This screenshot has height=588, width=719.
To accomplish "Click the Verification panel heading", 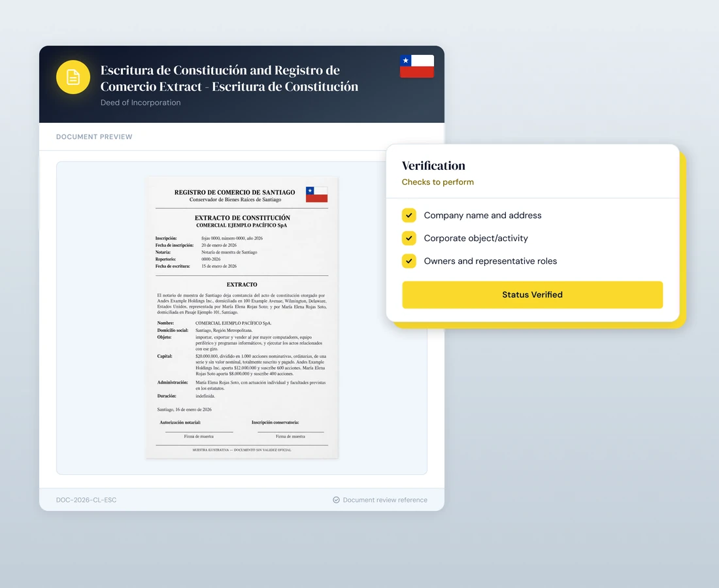I will [433, 165].
